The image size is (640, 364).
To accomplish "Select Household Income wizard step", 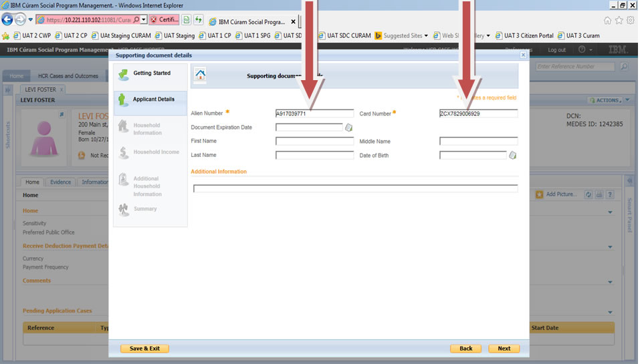I will (150, 152).
